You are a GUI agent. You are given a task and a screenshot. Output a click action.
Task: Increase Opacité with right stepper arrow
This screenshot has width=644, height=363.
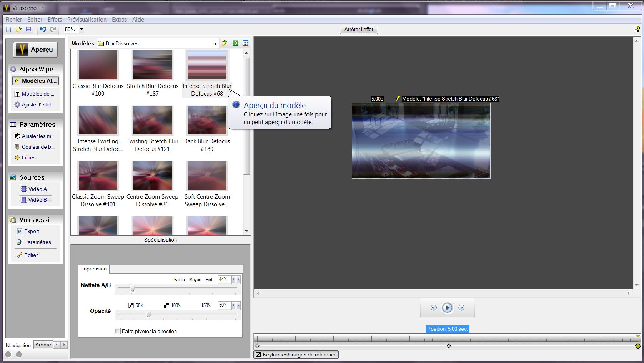(238, 305)
